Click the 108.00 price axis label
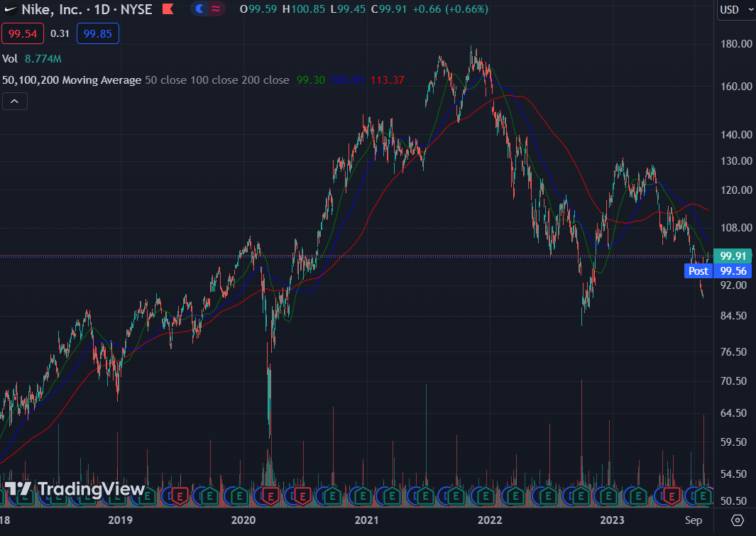The height and width of the screenshot is (536, 756). pyautogui.click(x=736, y=227)
